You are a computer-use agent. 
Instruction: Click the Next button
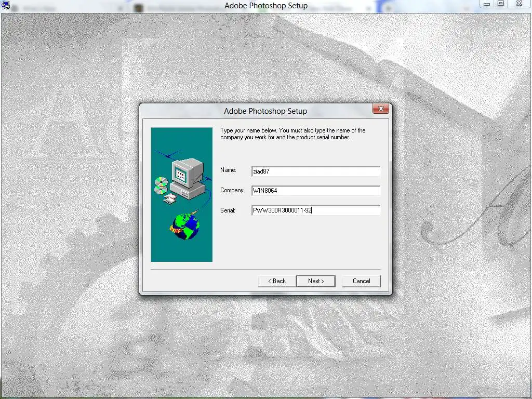coord(316,281)
